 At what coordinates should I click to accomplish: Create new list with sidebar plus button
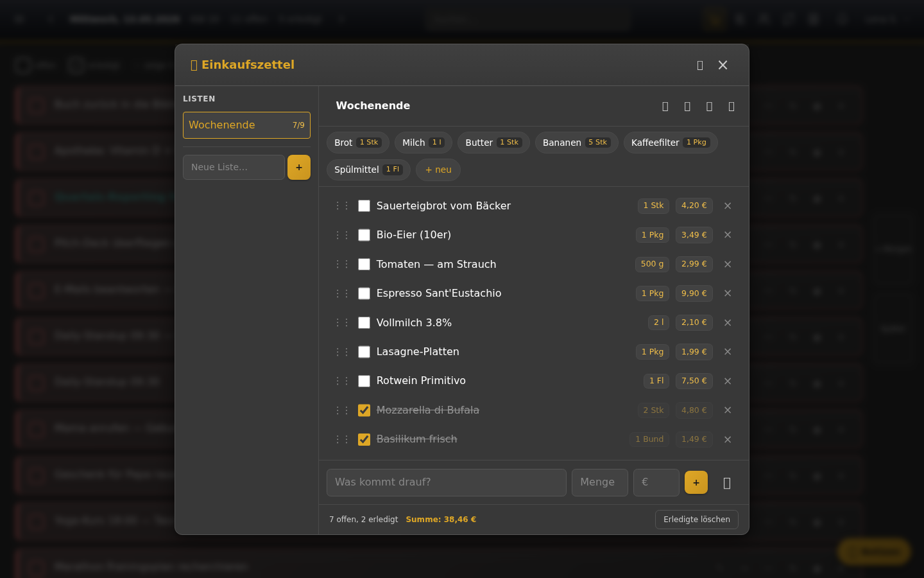pyautogui.click(x=299, y=168)
